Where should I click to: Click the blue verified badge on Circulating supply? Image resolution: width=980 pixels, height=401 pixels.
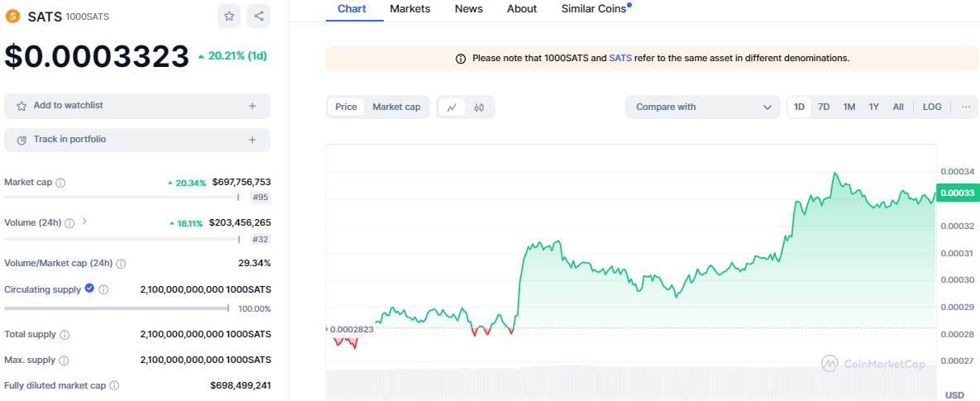[x=89, y=289]
